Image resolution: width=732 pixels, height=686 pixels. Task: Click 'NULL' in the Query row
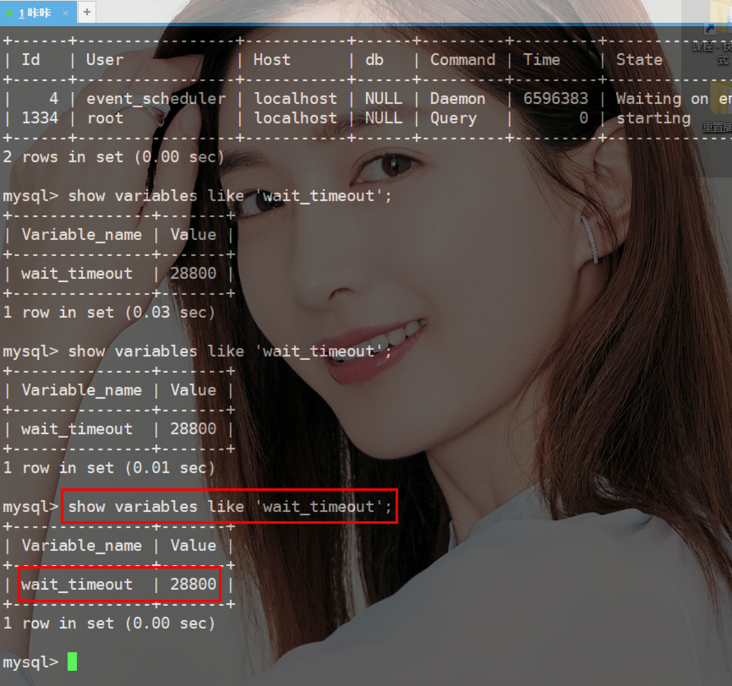(x=384, y=118)
